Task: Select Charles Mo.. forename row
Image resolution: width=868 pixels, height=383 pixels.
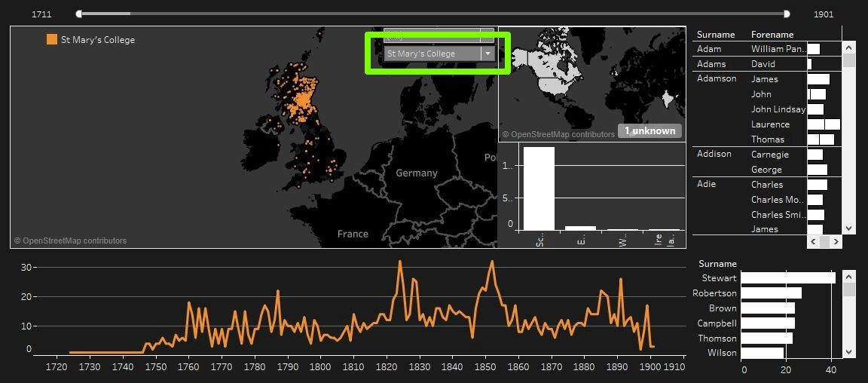Action: [x=777, y=200]
